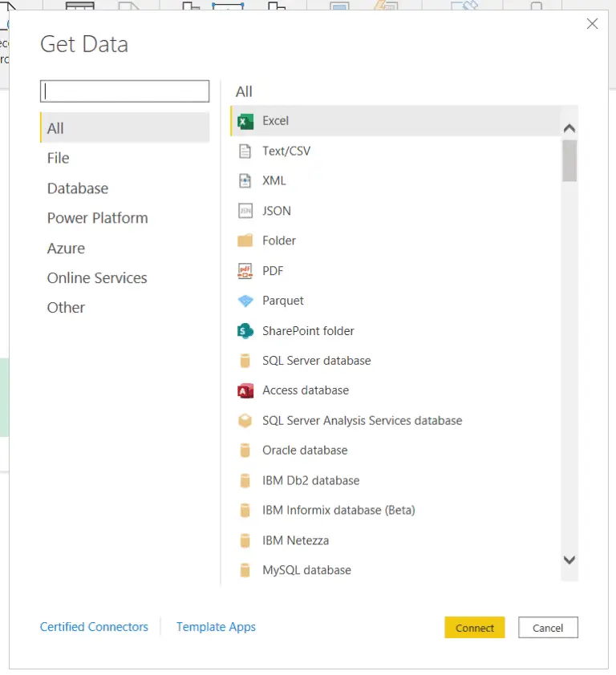Viewport: 616px width, 675px height.
Task: Switch to the Database category
Action: point(78,188)
